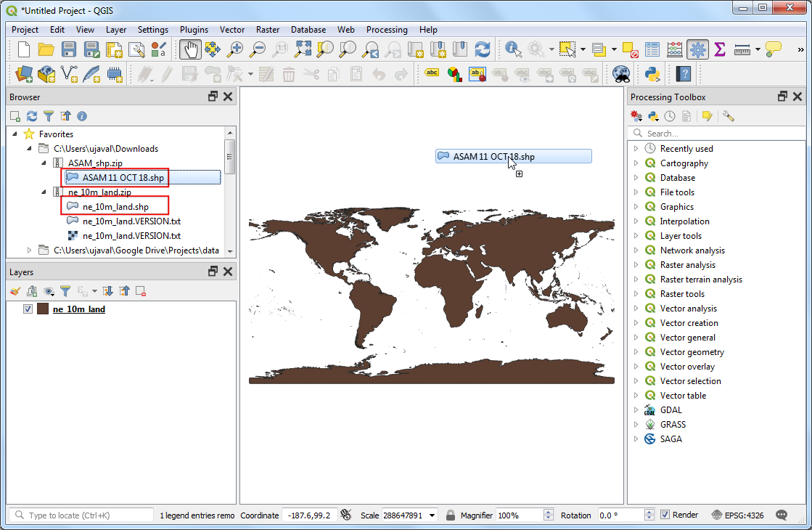Click the Zoom In magnifier tool
812x530 pixels.
pyautogui.click(x=235, y=49)
